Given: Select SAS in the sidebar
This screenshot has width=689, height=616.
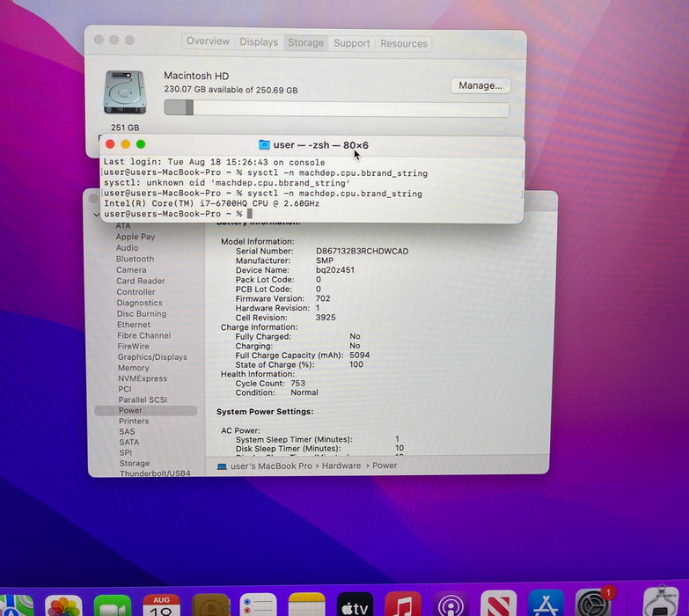Looking at the screenshot, I should 127,431.
